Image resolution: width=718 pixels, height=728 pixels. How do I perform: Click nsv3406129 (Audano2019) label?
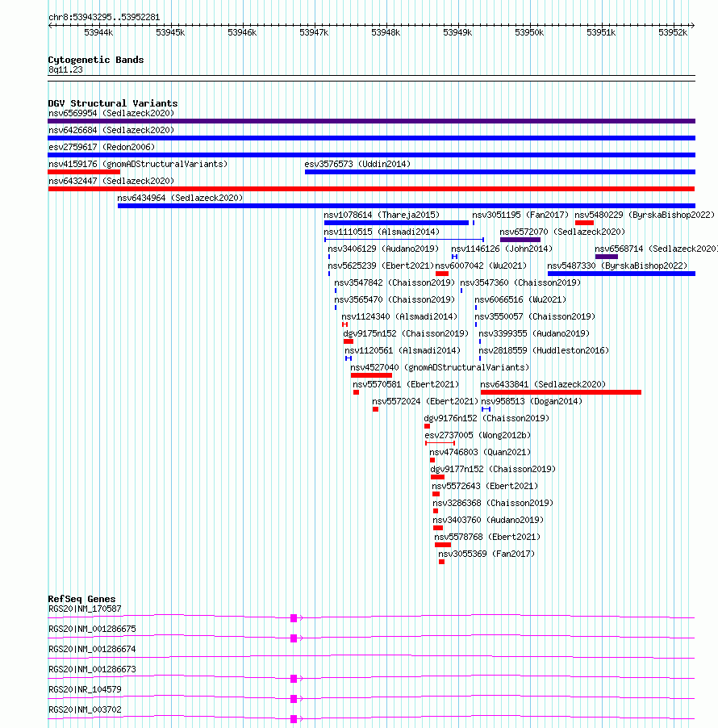click(x=383, y=249)
